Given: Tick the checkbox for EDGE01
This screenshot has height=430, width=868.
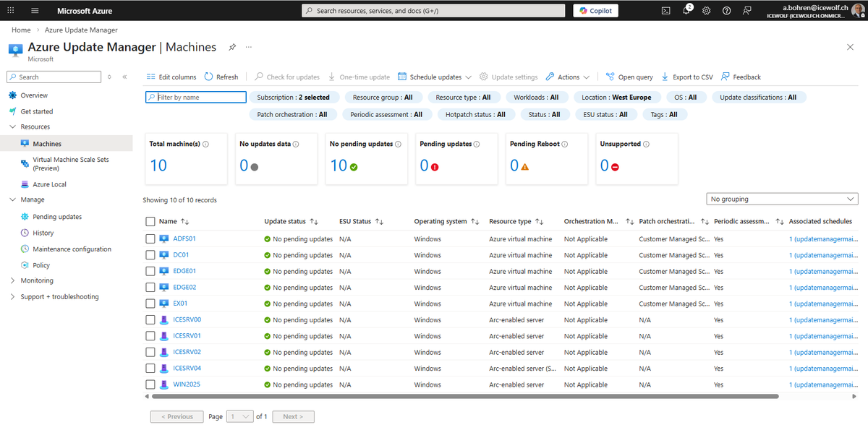Looking at the screenshot, I should (x=150, y=271).
